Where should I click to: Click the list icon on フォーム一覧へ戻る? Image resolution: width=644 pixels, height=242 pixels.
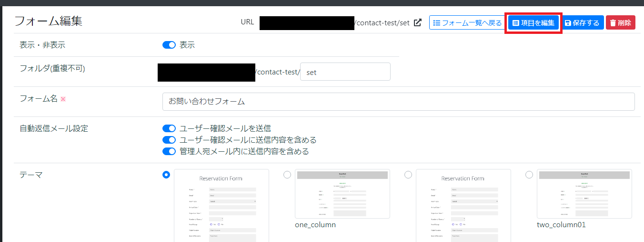pos(436,23)
